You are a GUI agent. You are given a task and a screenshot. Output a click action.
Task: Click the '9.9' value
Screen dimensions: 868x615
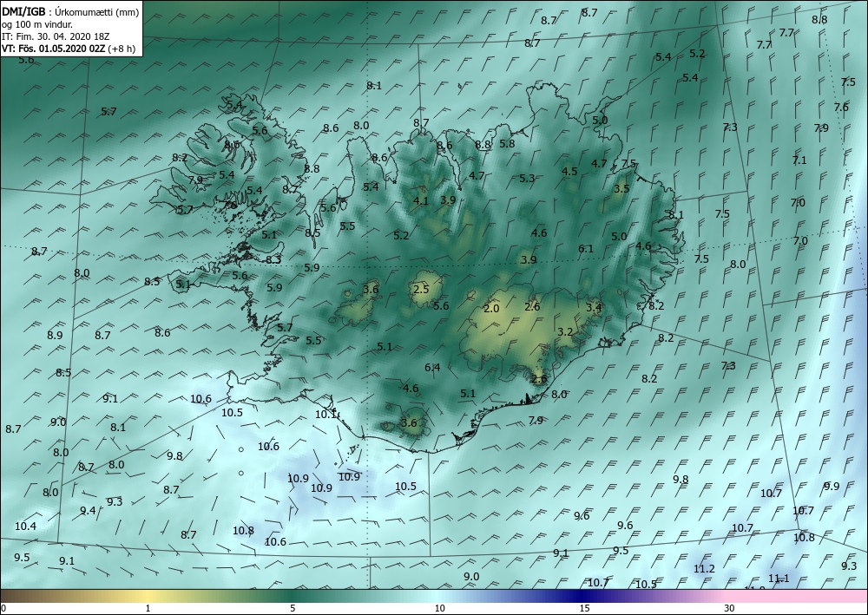click(x=832, y=486)
